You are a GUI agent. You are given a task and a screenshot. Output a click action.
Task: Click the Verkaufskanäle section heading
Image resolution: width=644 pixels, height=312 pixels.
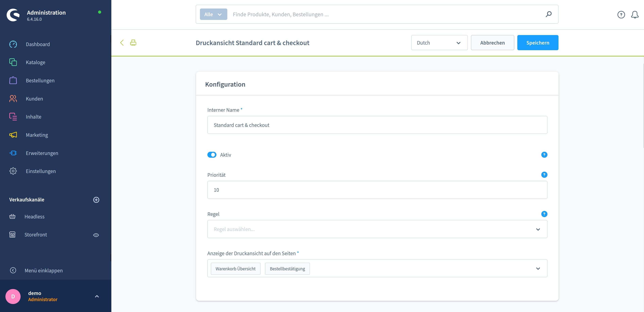click(27, 200)
